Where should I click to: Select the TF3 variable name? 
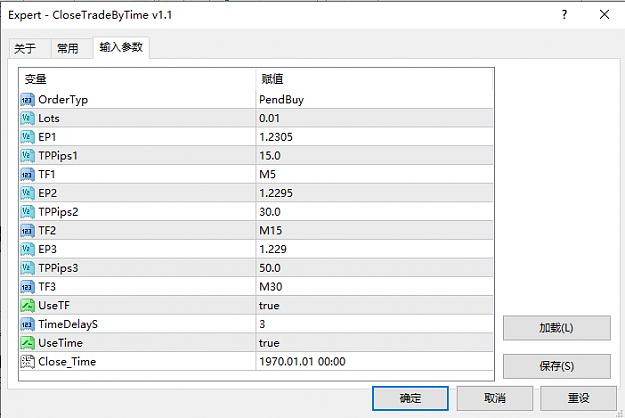coord(47,287)
